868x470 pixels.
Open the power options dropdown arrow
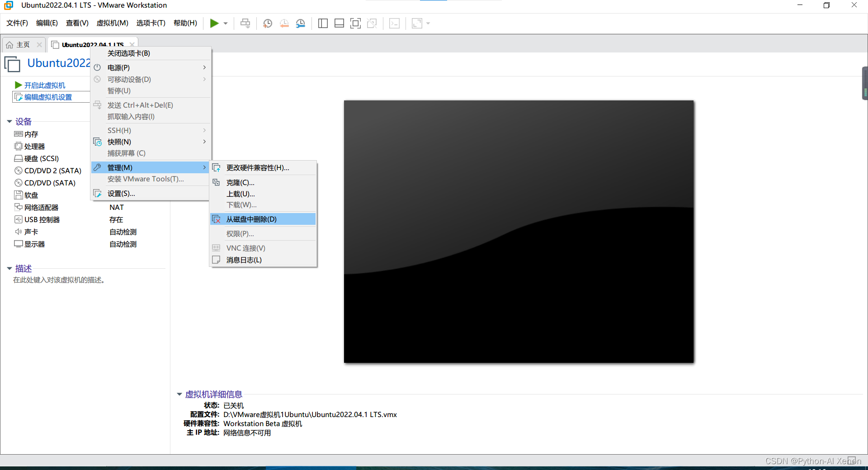[x=225, y=24]
